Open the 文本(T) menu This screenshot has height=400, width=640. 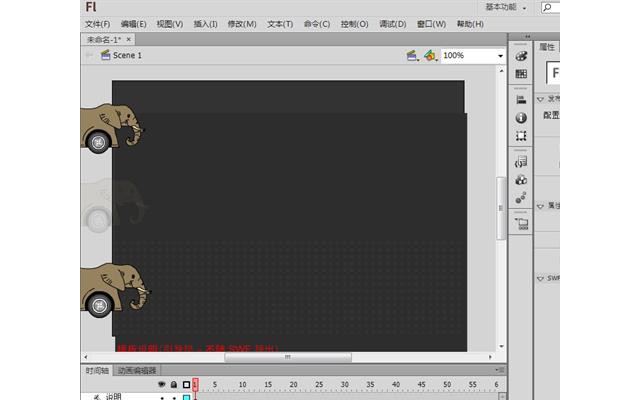[280, 24]
